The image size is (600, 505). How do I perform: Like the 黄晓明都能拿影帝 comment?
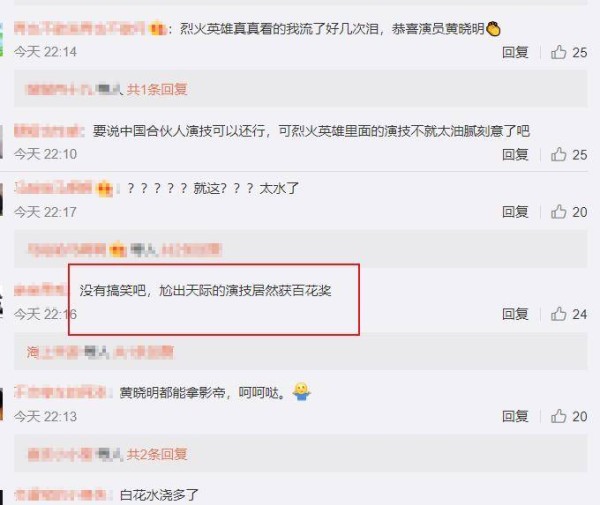[559, 416]
